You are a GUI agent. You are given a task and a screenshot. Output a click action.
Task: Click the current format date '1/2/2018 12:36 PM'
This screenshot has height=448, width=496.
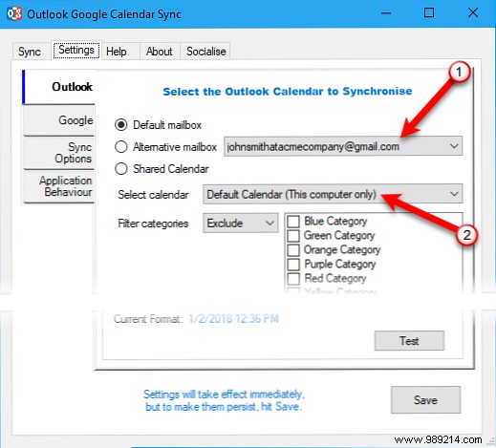(x=233, y=319)
